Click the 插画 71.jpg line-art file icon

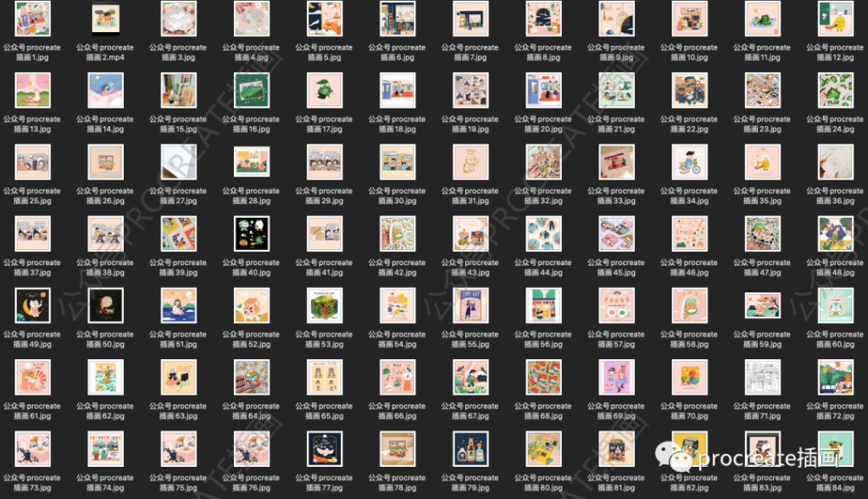tap(762, 377)
